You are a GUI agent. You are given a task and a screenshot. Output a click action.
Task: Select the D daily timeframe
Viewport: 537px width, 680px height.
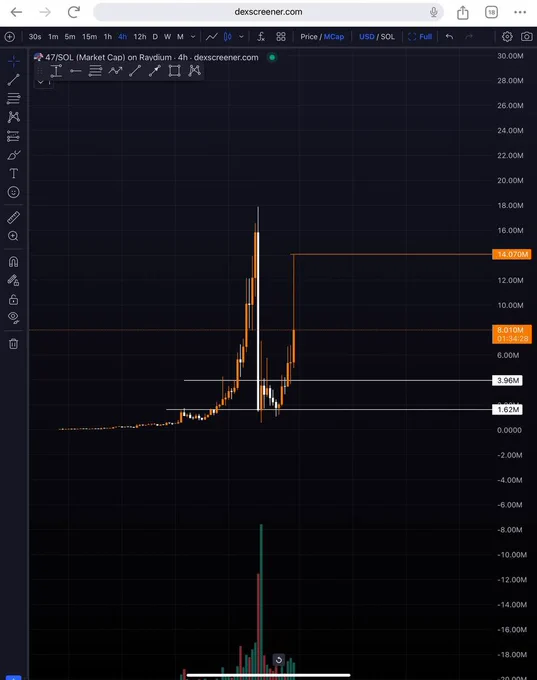155,37
